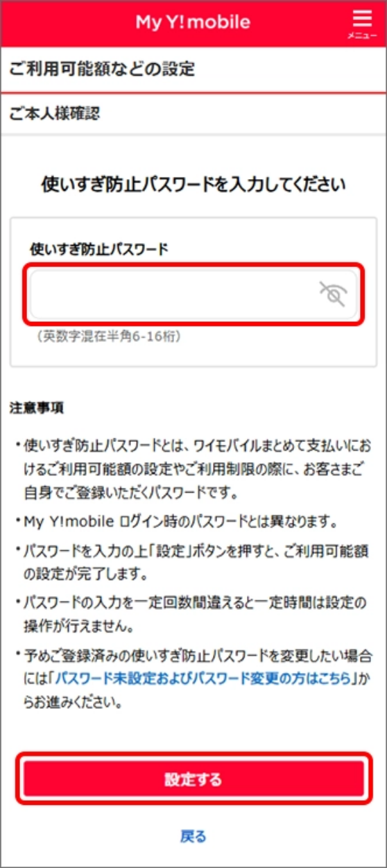Open the hamburger menu icon
The height and width of the screenshot is (868, 387).
tap(362, 18)
